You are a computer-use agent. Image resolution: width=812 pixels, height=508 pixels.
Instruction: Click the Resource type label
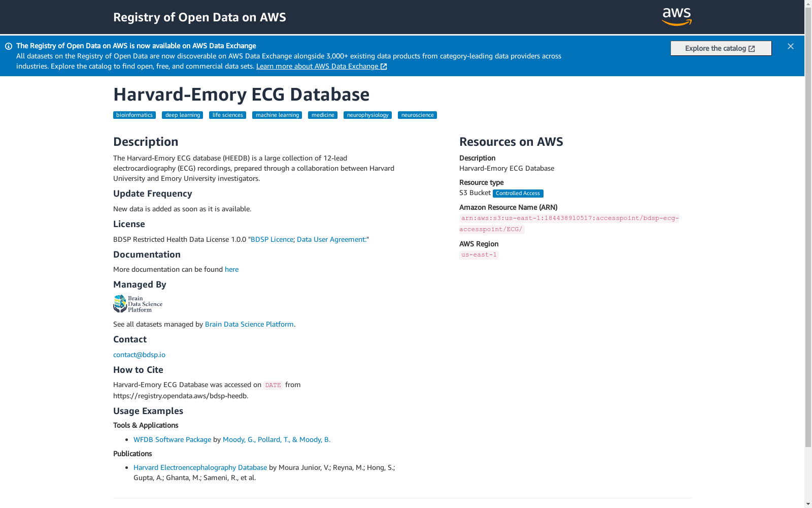(x=481, y=182)
